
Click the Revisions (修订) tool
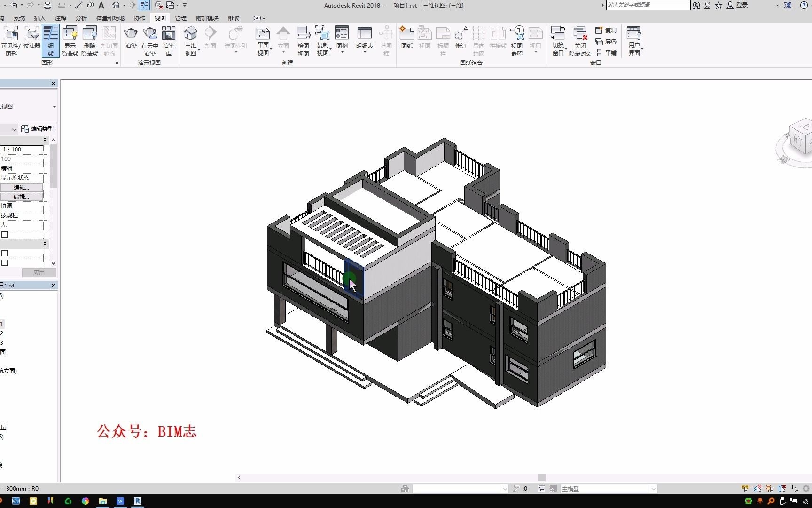(x=461, y=38)
